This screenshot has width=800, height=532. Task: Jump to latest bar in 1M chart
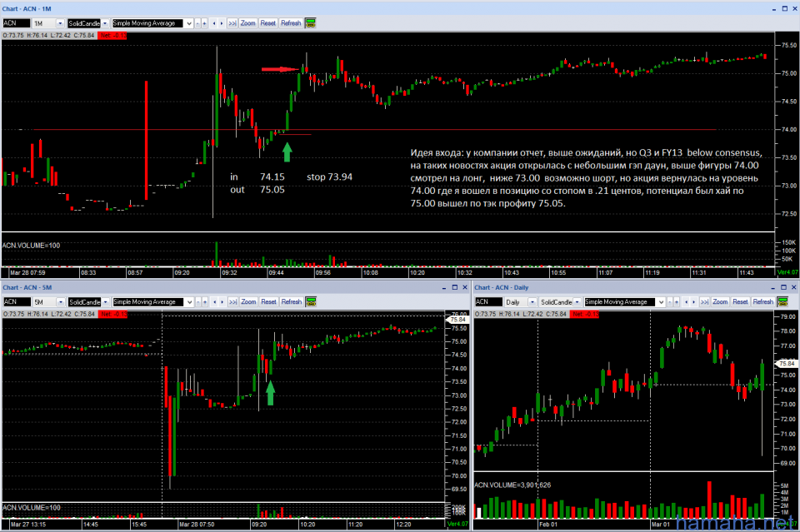pos(232,23)
